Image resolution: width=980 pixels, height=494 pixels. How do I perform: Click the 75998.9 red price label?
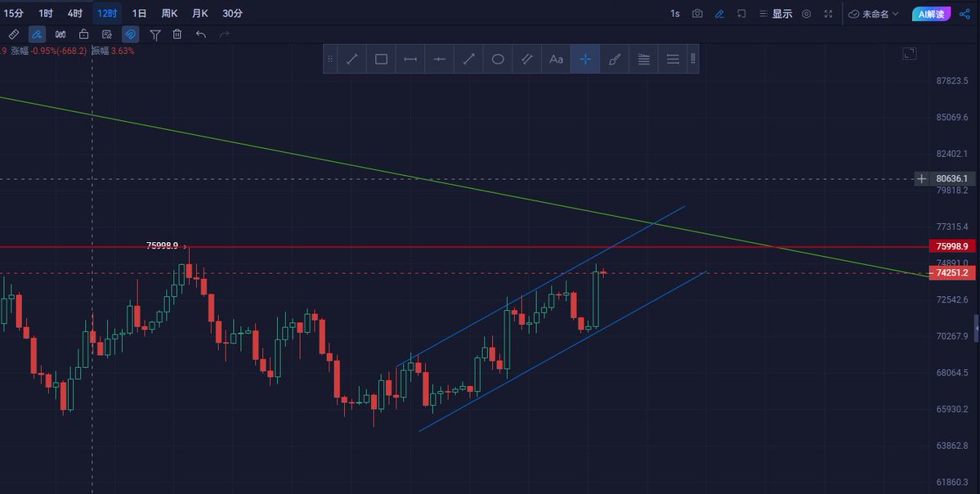point(952,246)
